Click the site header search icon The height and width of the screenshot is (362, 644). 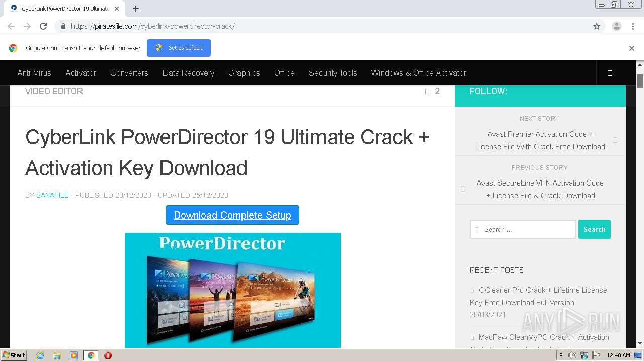[x=610, y=73]
